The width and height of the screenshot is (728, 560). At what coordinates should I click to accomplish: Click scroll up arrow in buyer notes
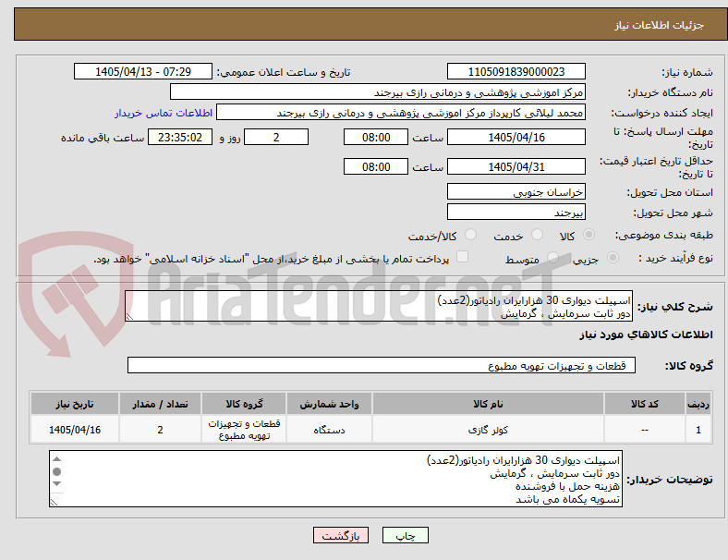(56, 458)
